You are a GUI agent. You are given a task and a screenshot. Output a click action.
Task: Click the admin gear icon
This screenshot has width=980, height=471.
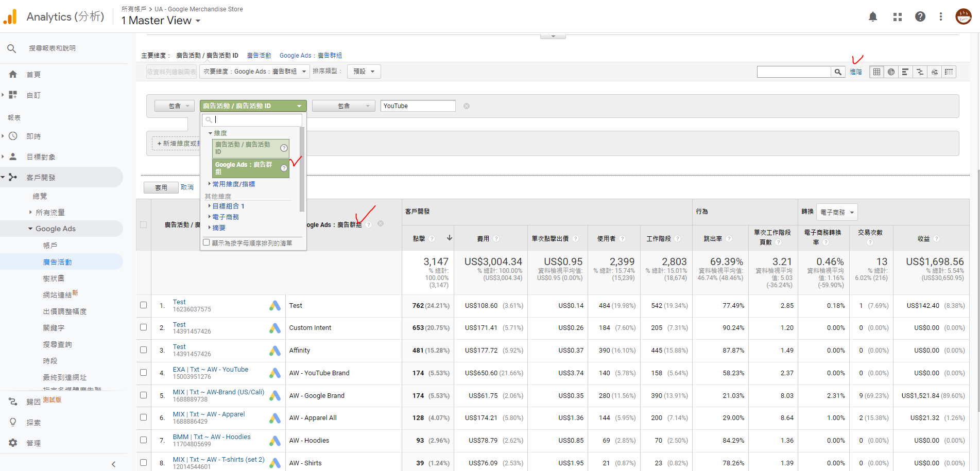click(13, 443)
